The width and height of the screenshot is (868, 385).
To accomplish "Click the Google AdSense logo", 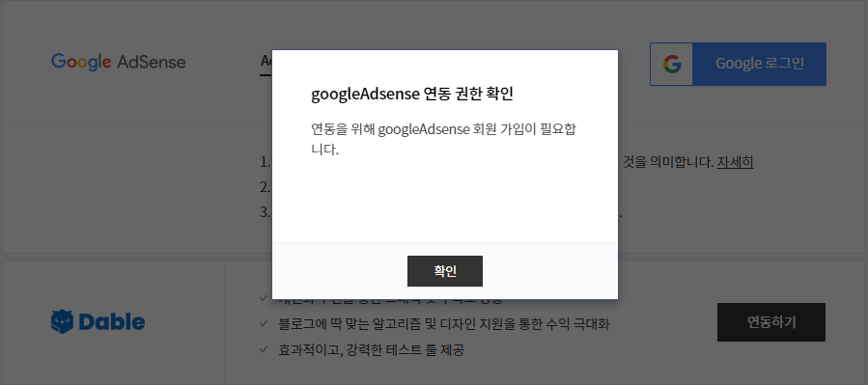I will 119,62.
